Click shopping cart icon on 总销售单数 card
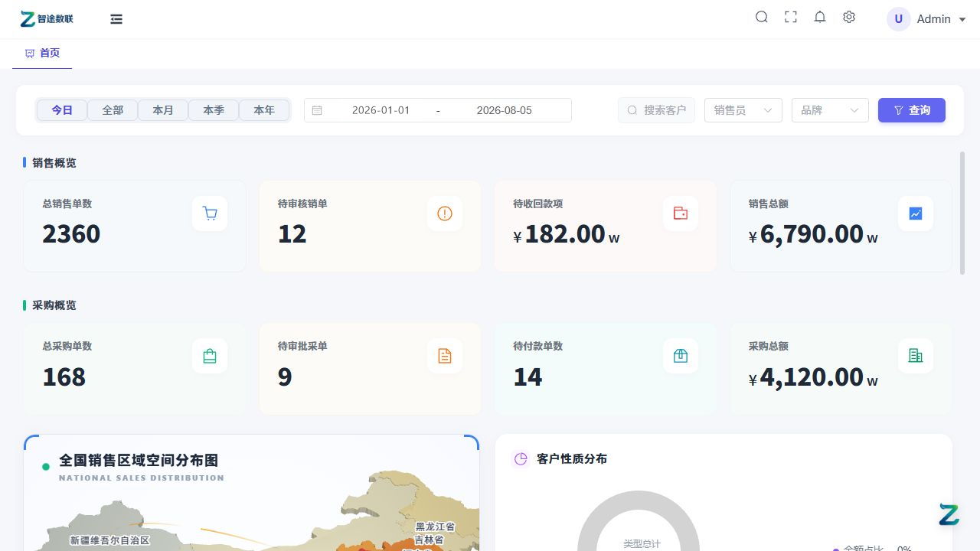This screenshot has height=551, width=980. 210,214
